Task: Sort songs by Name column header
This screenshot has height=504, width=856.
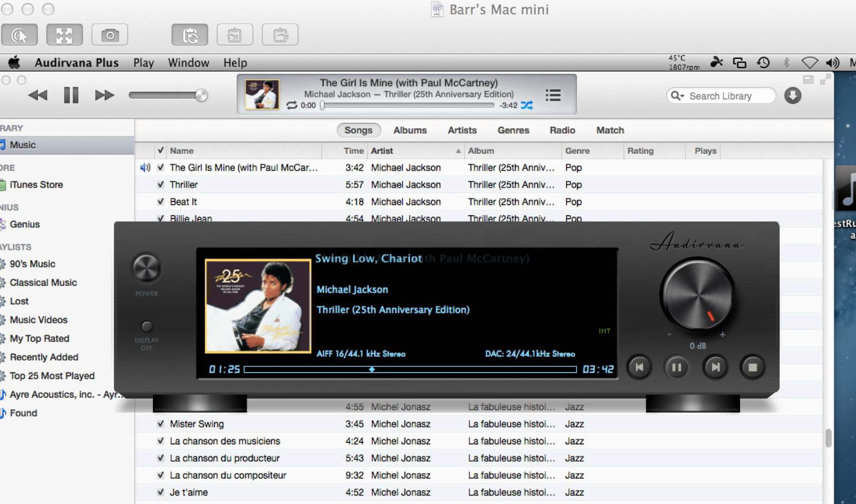Action: click(x=244, y=151)
